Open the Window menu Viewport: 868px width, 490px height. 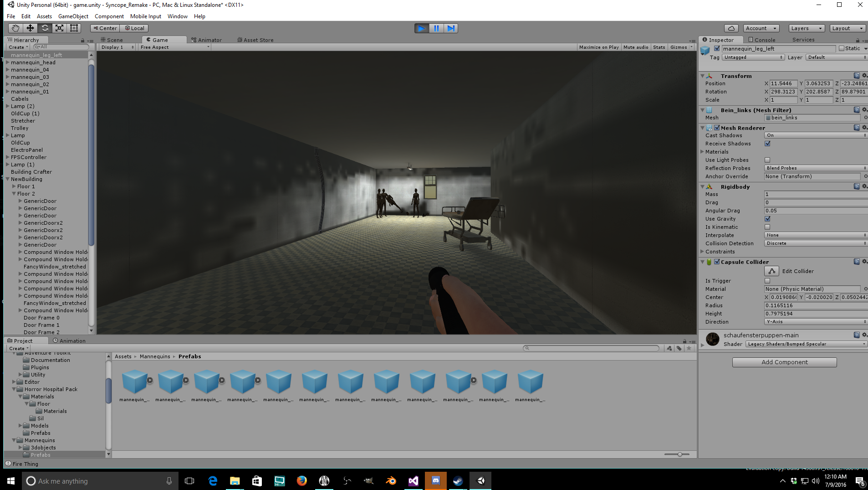177,16
